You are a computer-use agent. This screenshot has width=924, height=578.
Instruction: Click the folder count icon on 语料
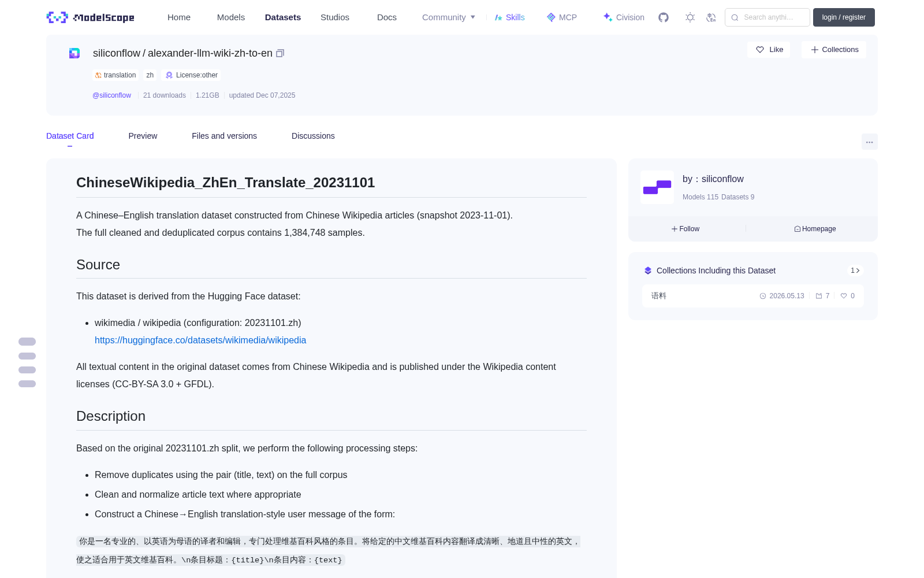(819, 296)
